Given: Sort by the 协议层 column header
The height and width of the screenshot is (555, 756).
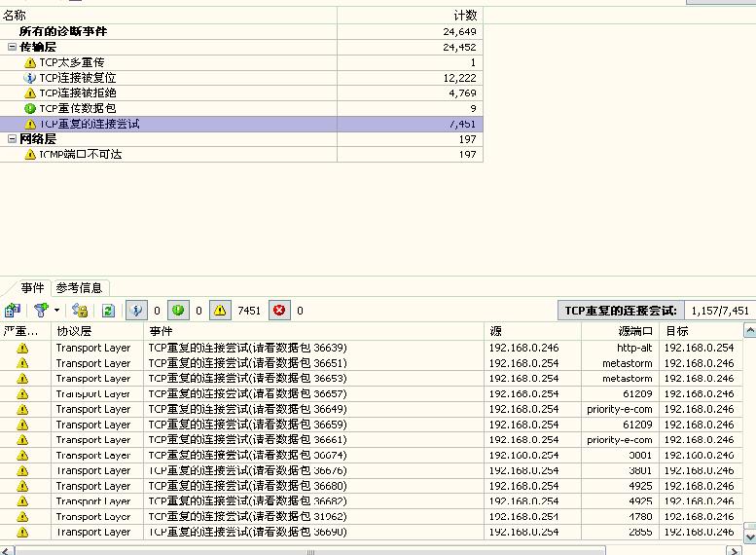Looking at the screenshot, I should point(96,331).
